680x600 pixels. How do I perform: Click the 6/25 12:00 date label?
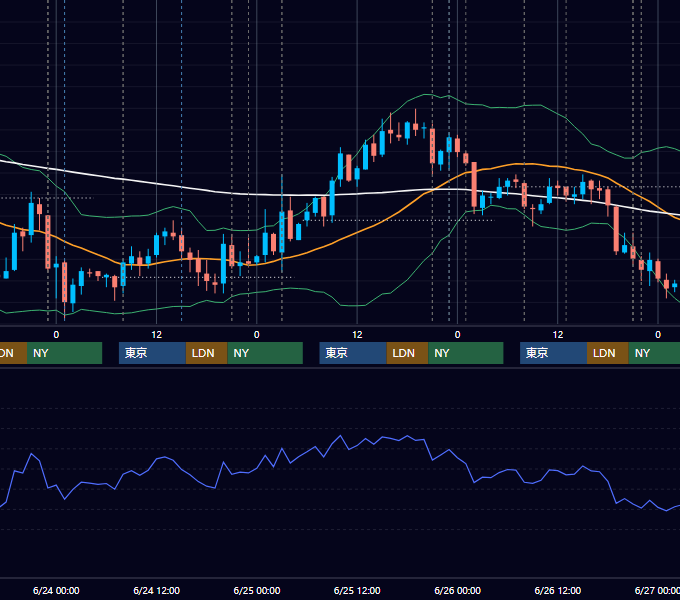pos(357,590)
